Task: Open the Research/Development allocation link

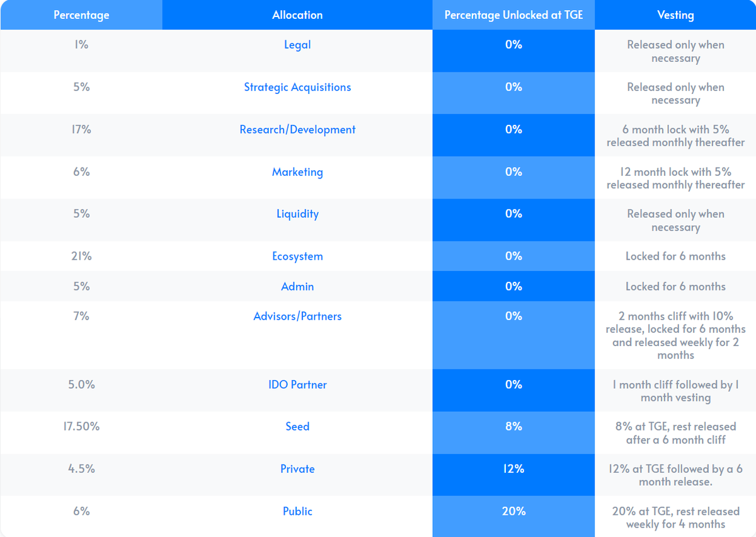Action: [297, 129]
